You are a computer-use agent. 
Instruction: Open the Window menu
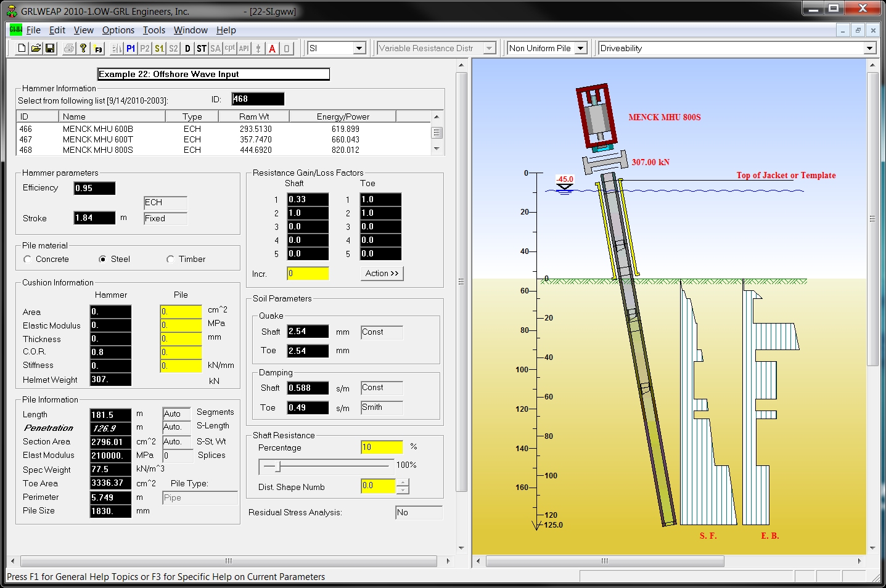pos(191,30)
